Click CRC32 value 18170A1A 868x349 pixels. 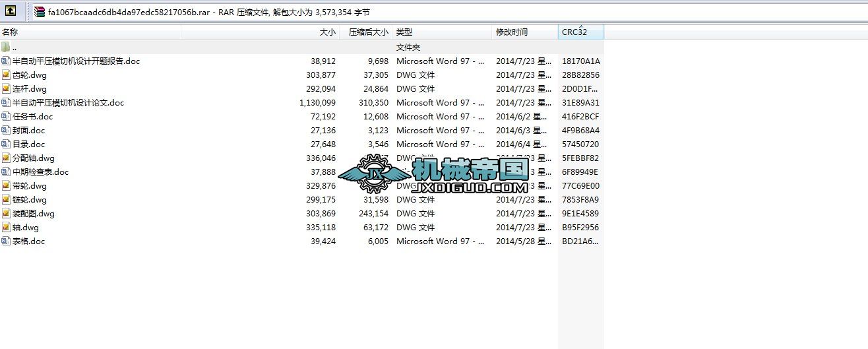pos(581,61)
